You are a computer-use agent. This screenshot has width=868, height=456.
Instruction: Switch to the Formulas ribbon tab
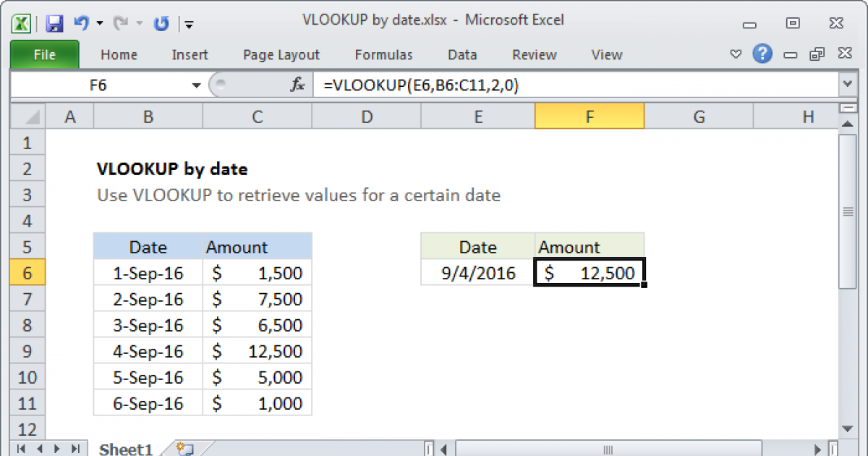click(383, 54)
